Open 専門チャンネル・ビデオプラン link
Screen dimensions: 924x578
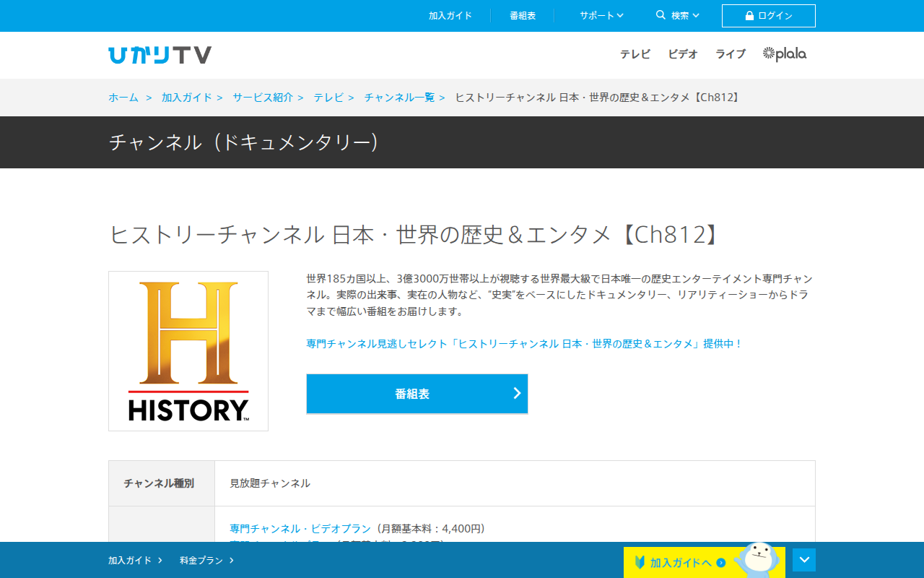[x=300, y=528]
